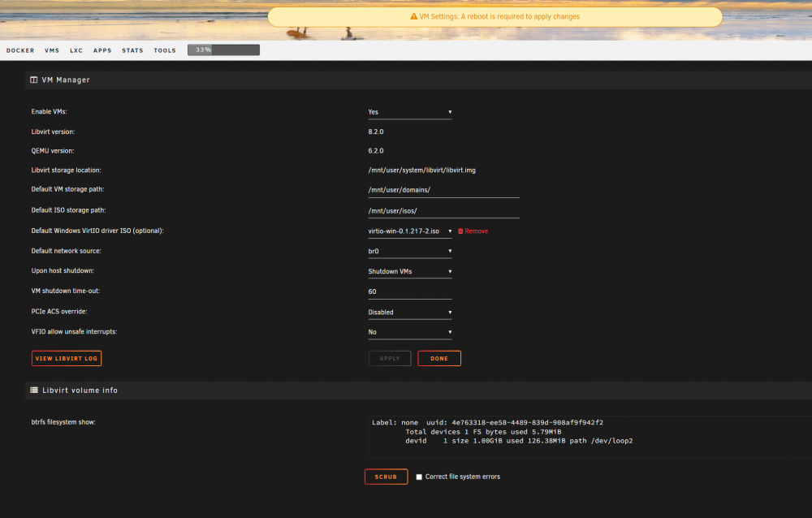Click the 33% progress bar
The width and height of the screenshot is (812, 518).
click(224, 50)
